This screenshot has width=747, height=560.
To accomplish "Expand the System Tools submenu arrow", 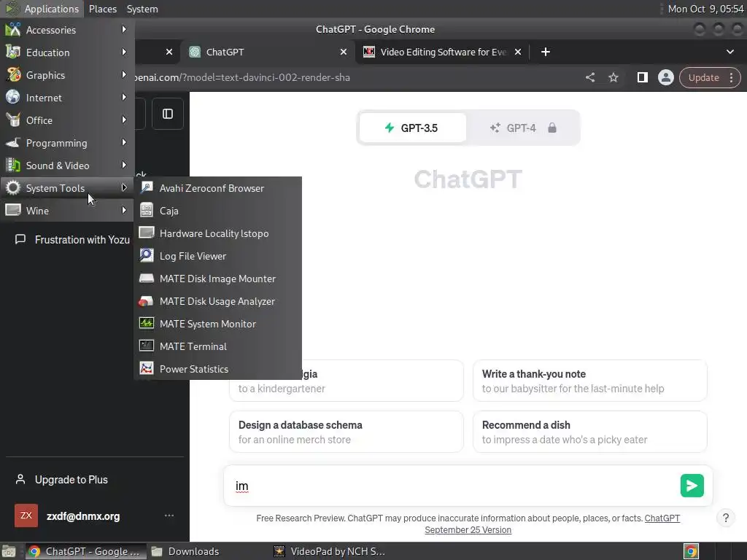I will click(124, 187).
